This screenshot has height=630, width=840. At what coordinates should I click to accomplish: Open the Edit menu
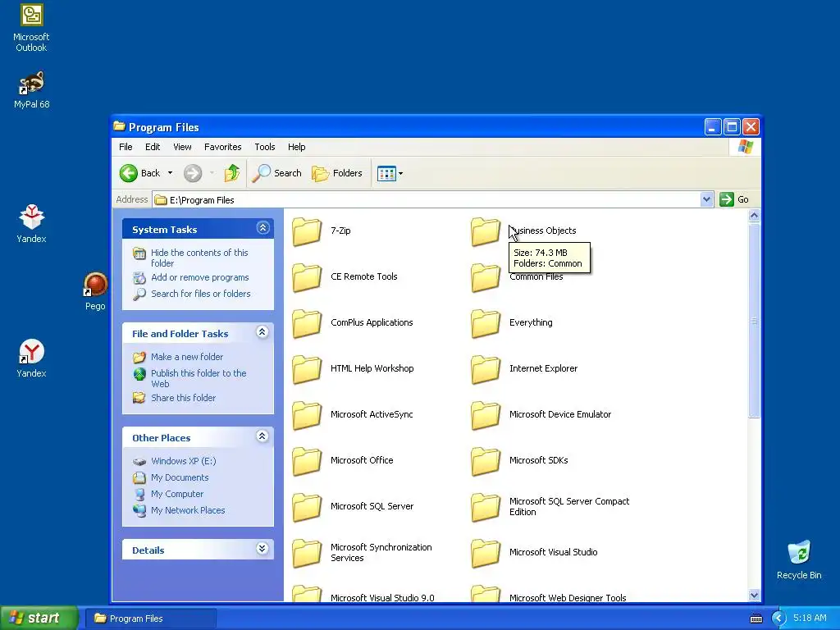tap(153, 147)
